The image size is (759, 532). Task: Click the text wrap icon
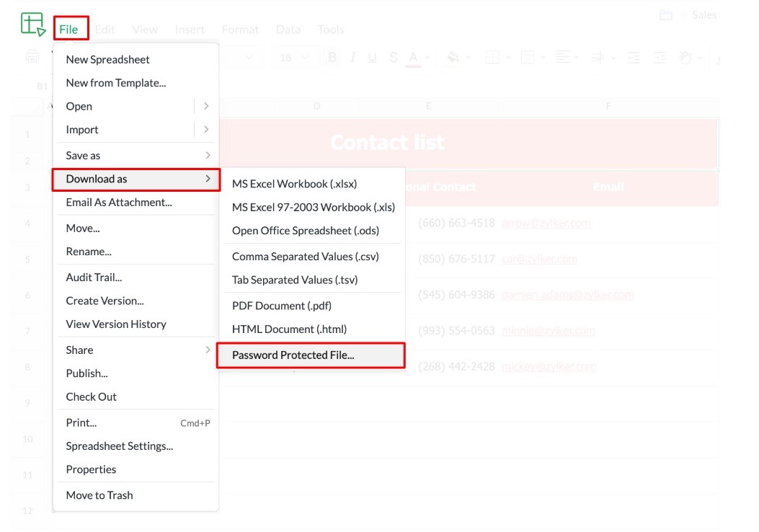coord(598,58)
